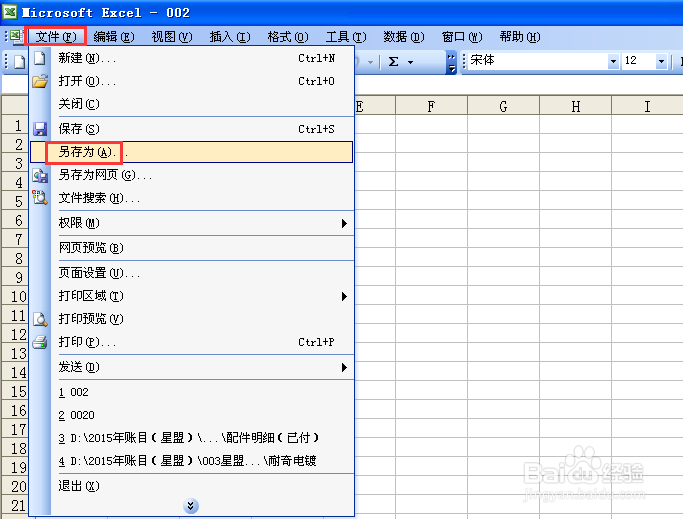
Task: Select row 1 header
Action: [x=16, y=126]
